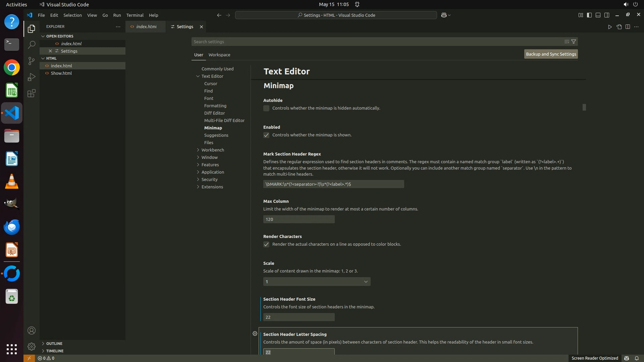644x362 pixels.
Task: Switch to the Workspace settings tab
Action: tap(219, 55)
